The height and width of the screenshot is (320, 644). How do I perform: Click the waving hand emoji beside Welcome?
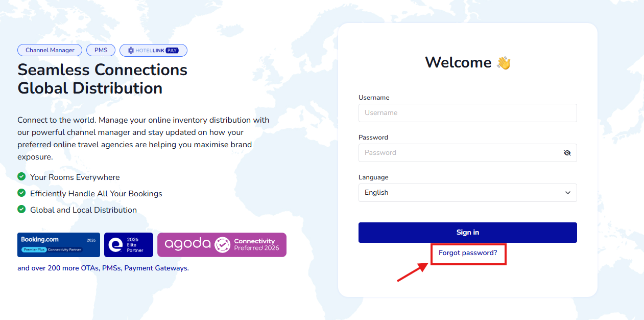[504, 63]
